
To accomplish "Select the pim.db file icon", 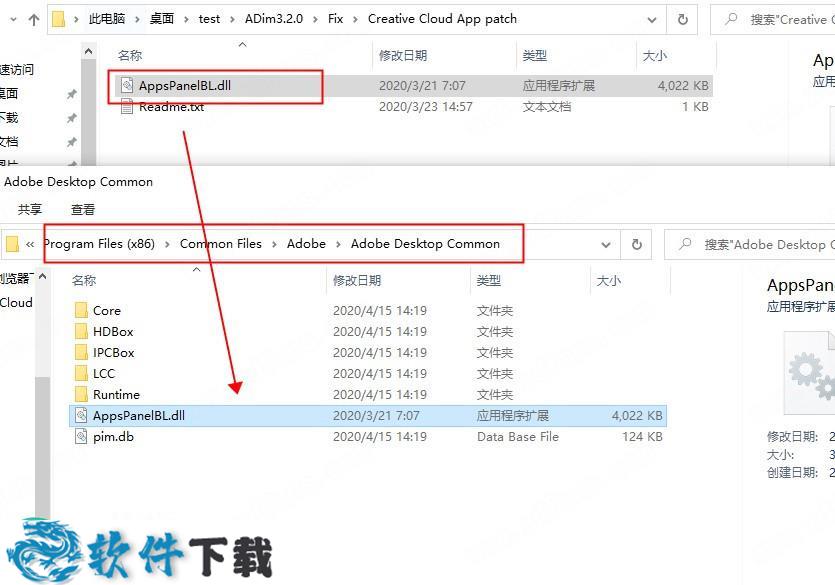I will click(81, 436).
